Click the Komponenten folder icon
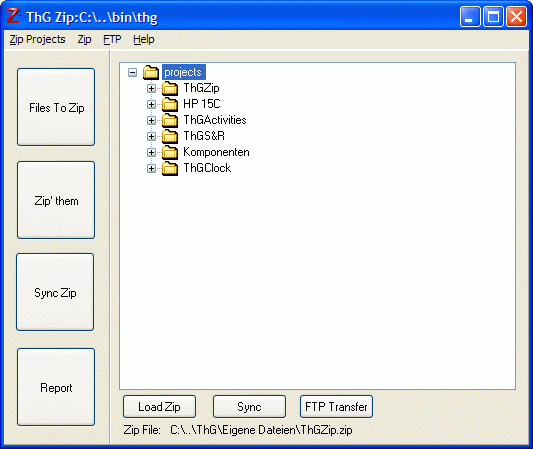The height and width of the screenshot is (449, 533). pos(170,152)
